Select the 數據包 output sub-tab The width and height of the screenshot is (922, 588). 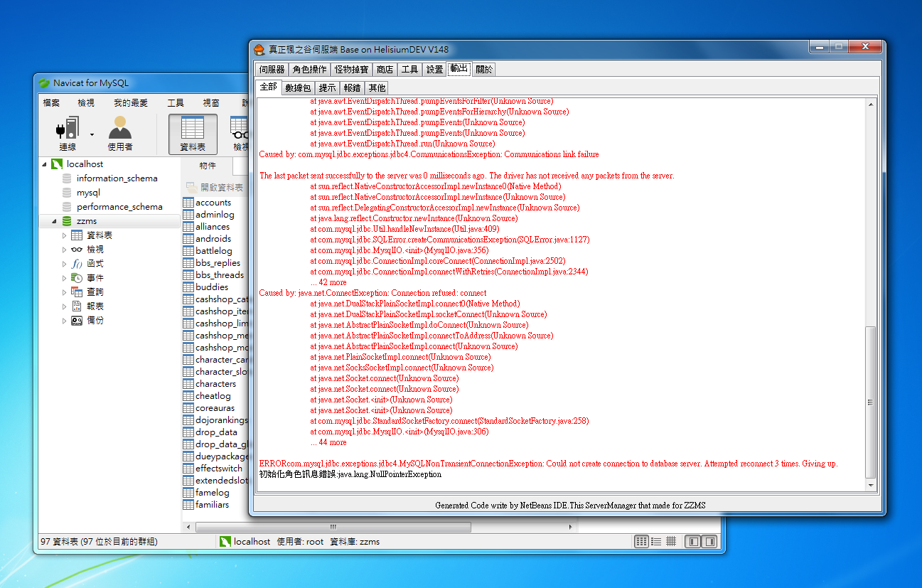(298, 87)
